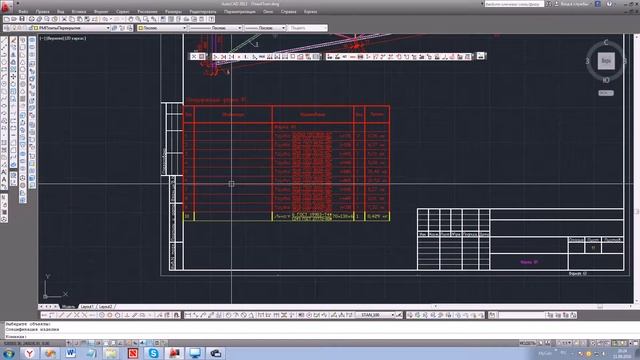Open Microsoft Word from the taskbar
The width and height of the screenshot is (640, 360).
point(71,353)
